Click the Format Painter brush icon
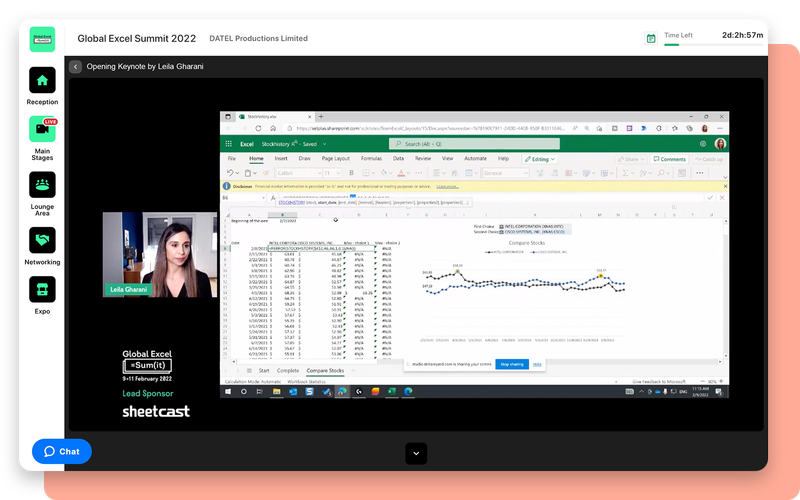The image size is (800, 500). click(266, 173)
